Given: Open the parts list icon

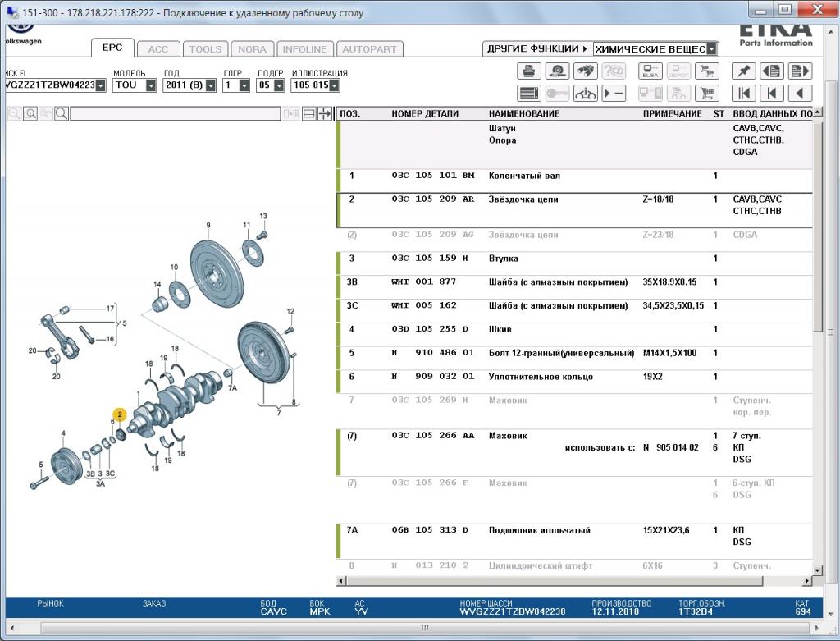Looking at the screenshot, I should click(x=529, y=94).
